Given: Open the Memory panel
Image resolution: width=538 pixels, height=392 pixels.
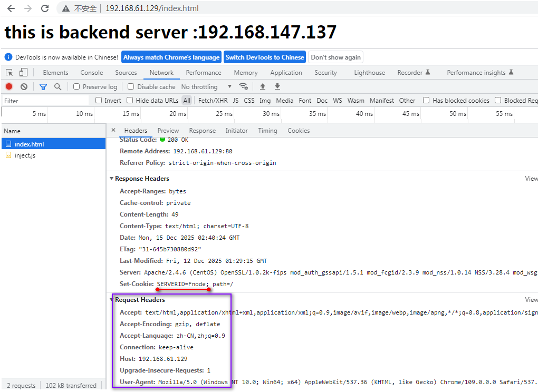Looking at the screenshot, I should 246,73.
